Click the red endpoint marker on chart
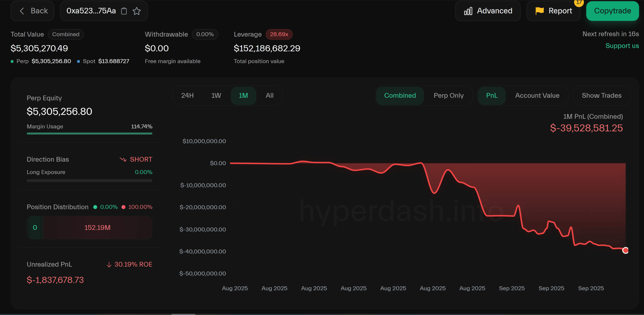The width and height of the screenshot is (644, 315). (625, 250)
